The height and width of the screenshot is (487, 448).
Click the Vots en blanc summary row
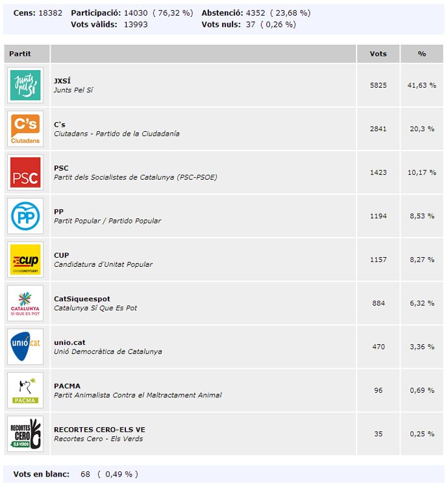pyautogui.click(x=75, y=474)
